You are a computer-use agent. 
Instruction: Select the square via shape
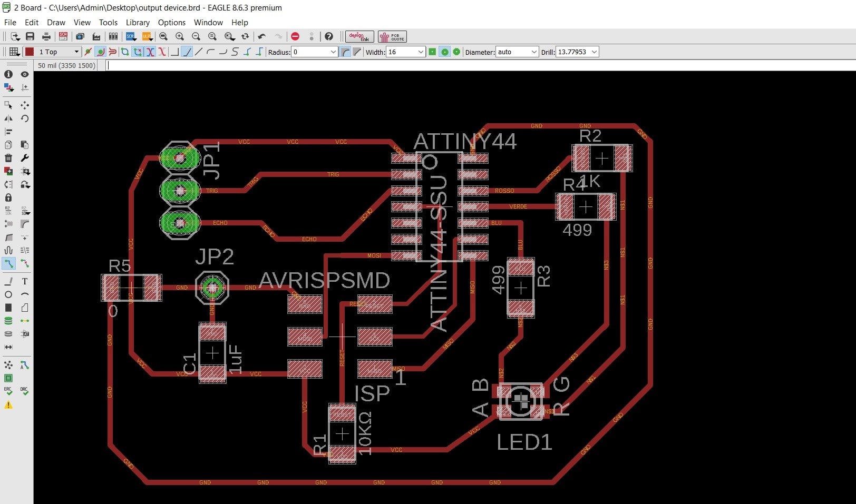[x=432, y=52]
